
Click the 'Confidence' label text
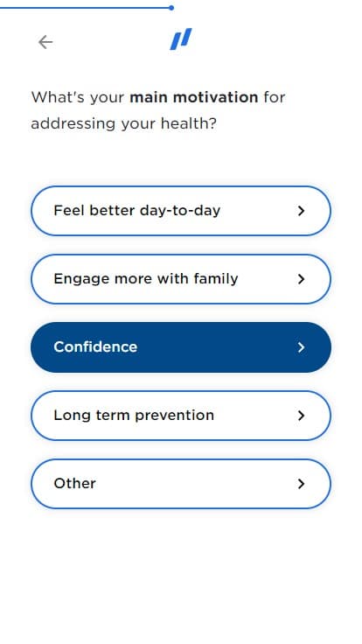point(95,347)
